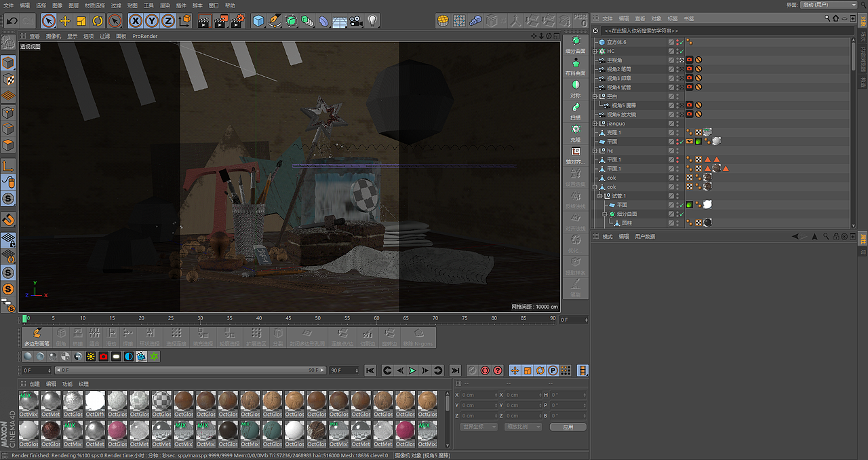Screen dimensions: 868x460
Task: Toggle the X axis lock
Action: 136,21
